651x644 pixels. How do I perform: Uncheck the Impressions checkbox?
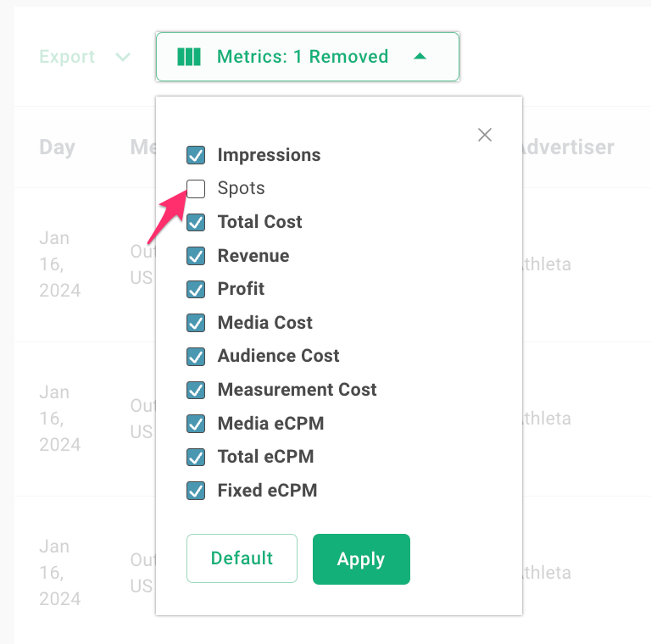pyautogui.click(x=196, y=155)
